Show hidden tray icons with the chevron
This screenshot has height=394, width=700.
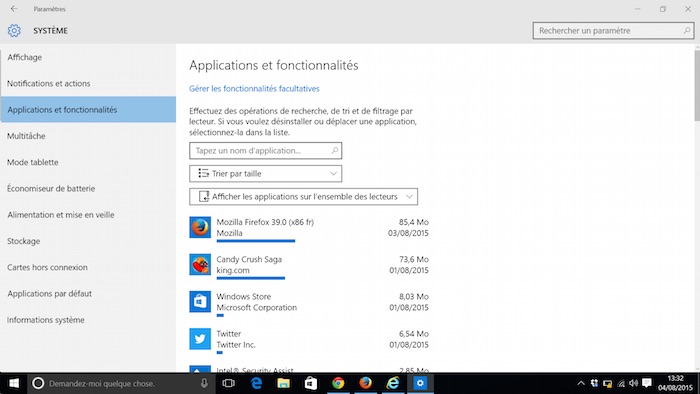tap(581, 383)
